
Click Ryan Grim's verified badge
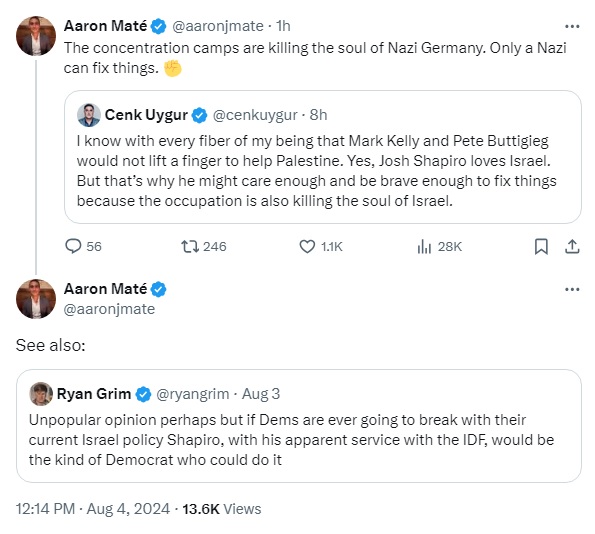point(143,394)
